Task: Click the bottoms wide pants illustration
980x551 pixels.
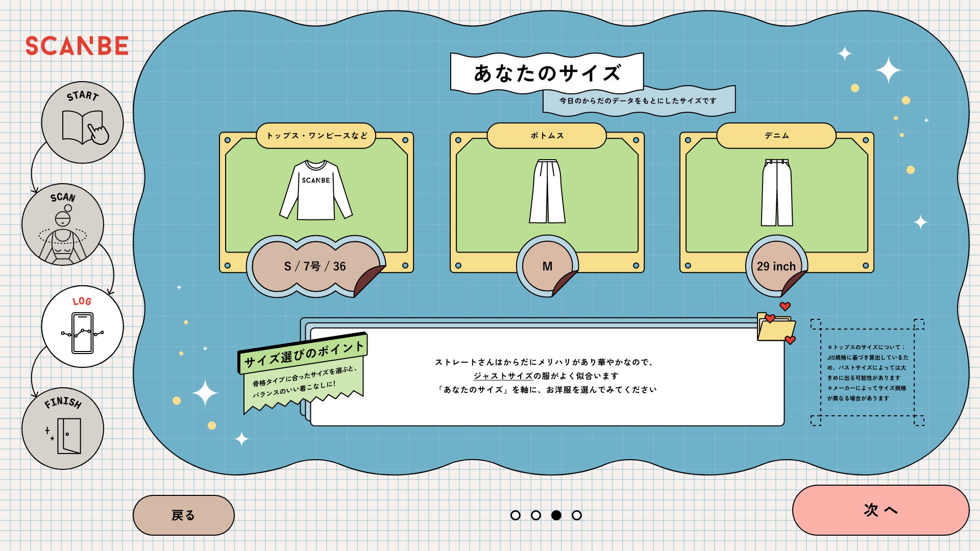Action: [547, 191]
